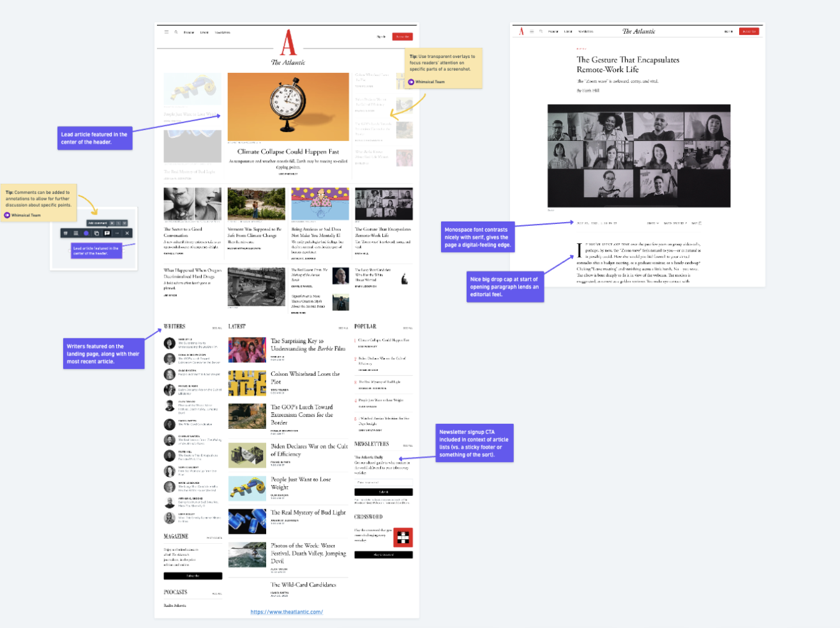Open hamburger menu on the article page header
Screen dimensions: 840x628
(532, 31)
